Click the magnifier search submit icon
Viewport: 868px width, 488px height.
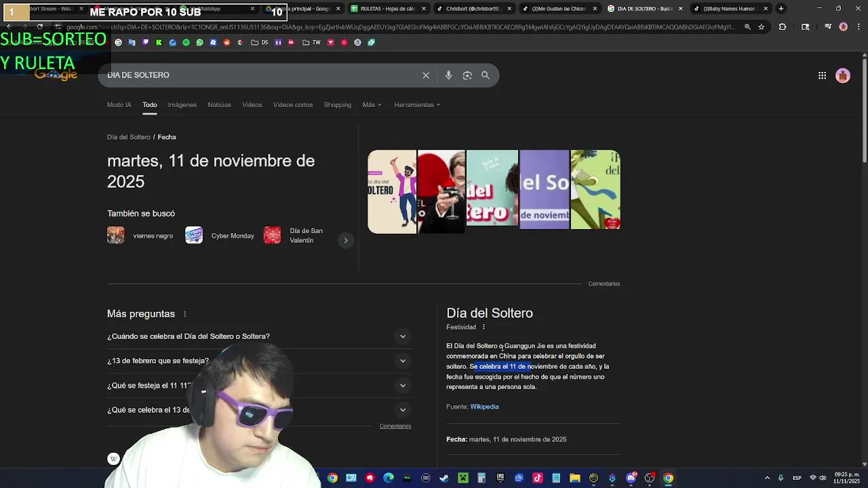(486, 75)
